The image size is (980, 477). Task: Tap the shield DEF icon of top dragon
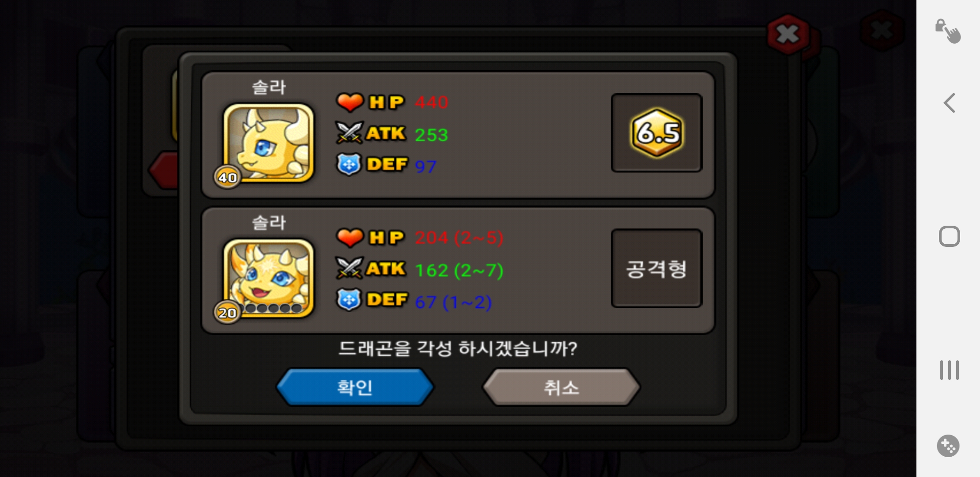pos(349,164)
